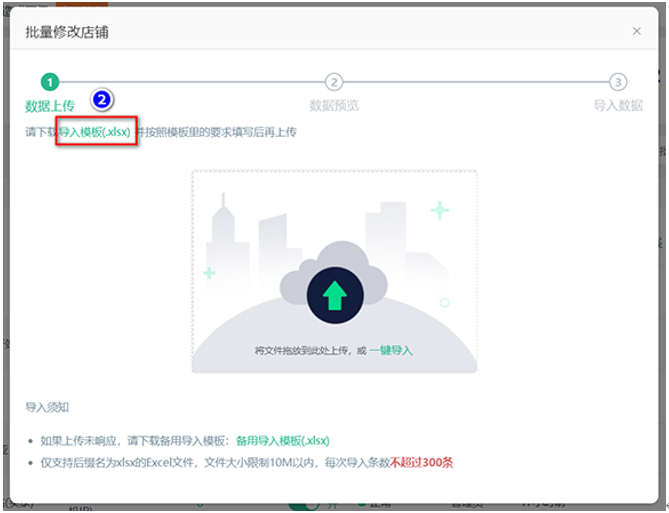Download the 导入模板(.xlsx) link
The height and width of the screenshot is (513, 669).
[x=95, y=132]
